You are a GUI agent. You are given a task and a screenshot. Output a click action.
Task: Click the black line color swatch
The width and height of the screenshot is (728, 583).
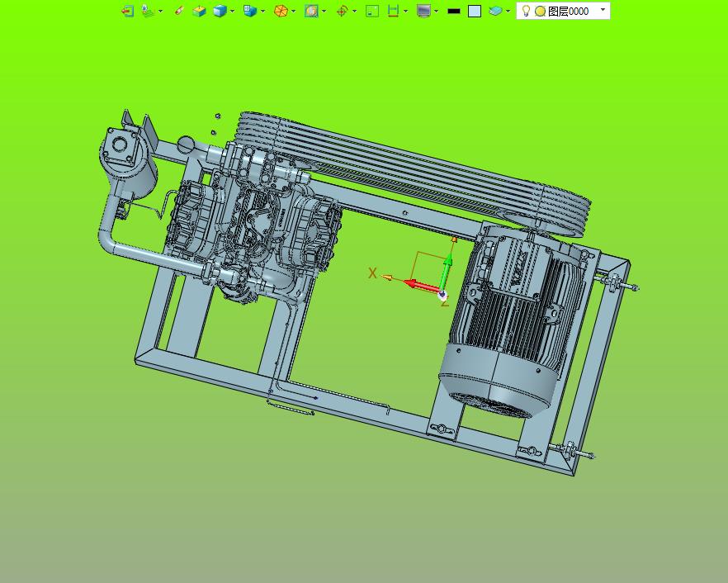click(x=454, y=12)
